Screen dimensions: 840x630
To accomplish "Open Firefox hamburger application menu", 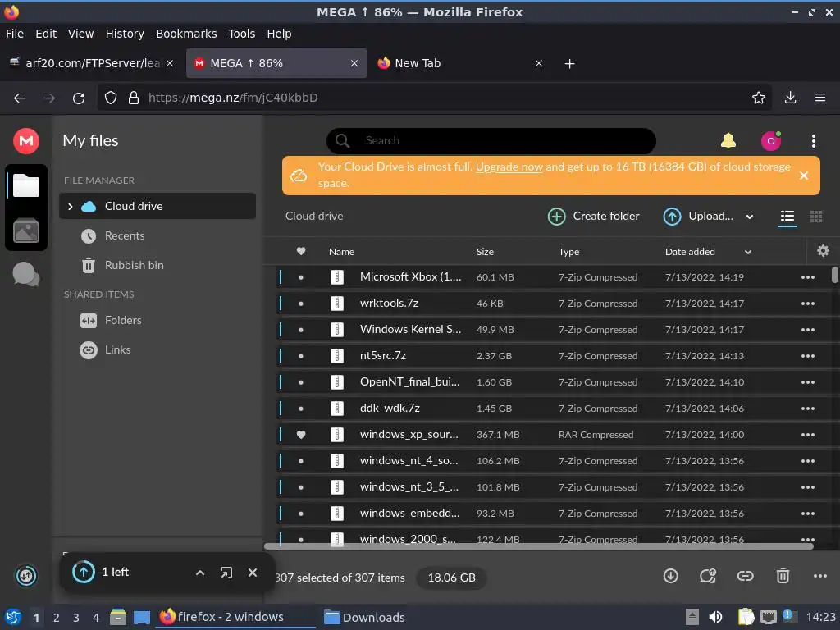I will [820, 98].
